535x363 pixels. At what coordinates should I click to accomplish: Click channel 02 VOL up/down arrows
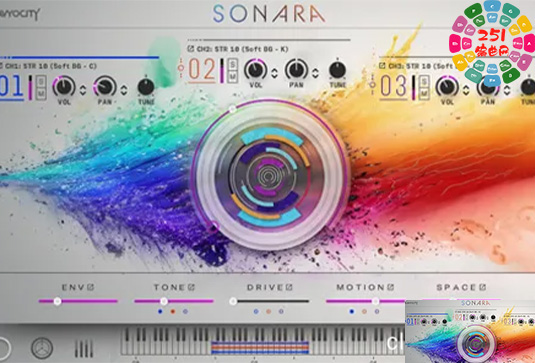[274, 73]
